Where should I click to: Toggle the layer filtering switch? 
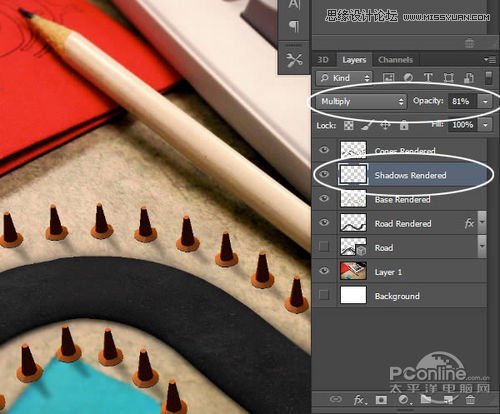click(488, 77)
